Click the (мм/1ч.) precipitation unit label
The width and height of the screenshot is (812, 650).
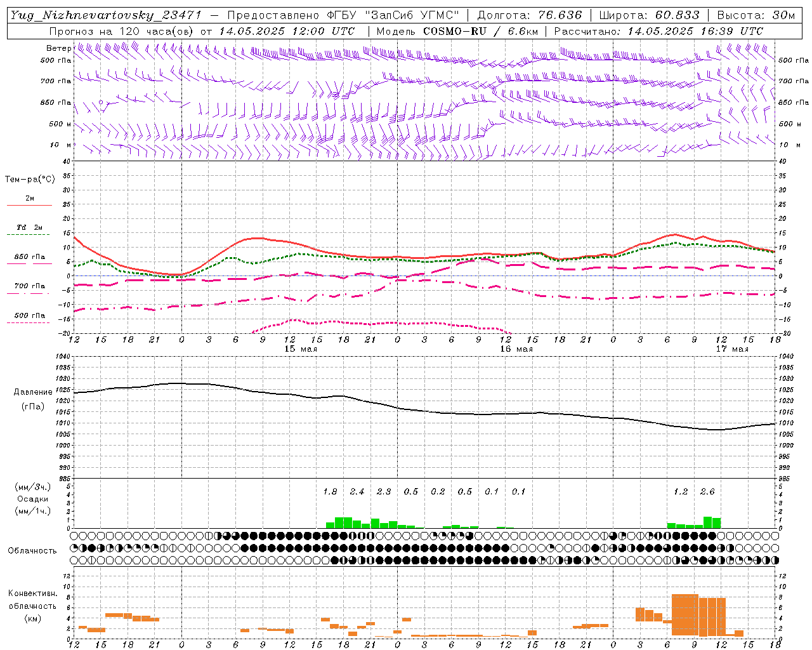pyautogui.click(x=32, y=511)
